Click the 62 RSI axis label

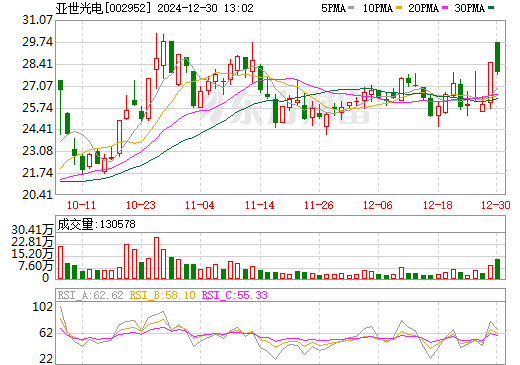(x=46, y=333)
